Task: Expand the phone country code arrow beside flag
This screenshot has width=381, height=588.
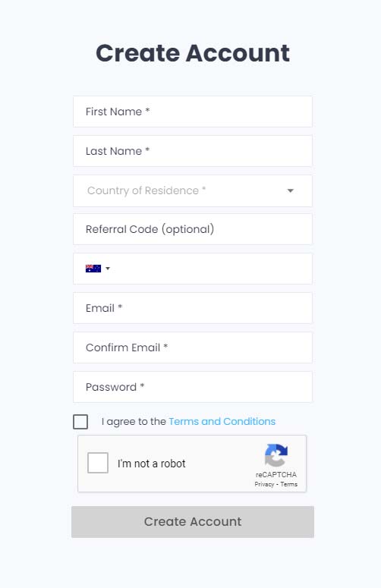Action: (x=108, y=269)
